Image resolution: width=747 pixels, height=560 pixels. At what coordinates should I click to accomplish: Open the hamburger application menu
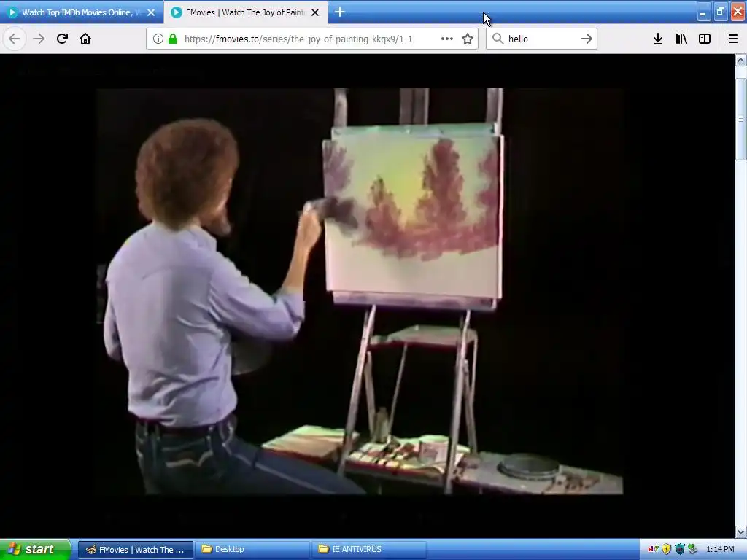pos(733,39)
